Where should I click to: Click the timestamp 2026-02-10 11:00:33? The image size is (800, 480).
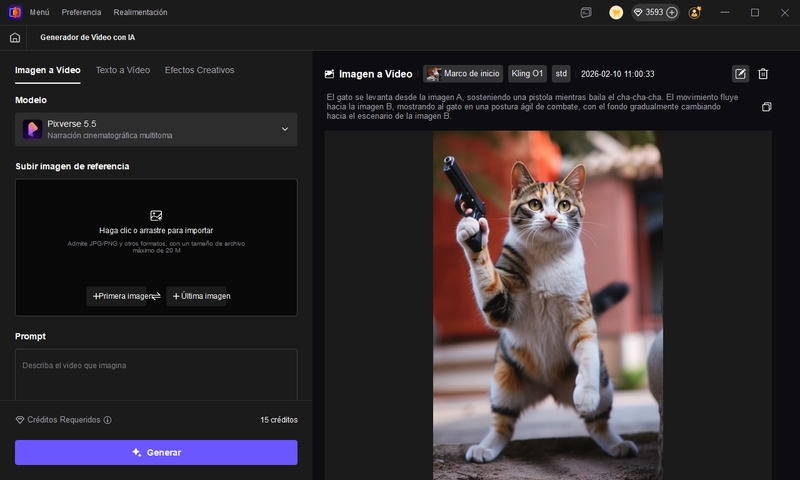(x=617, y=74)
